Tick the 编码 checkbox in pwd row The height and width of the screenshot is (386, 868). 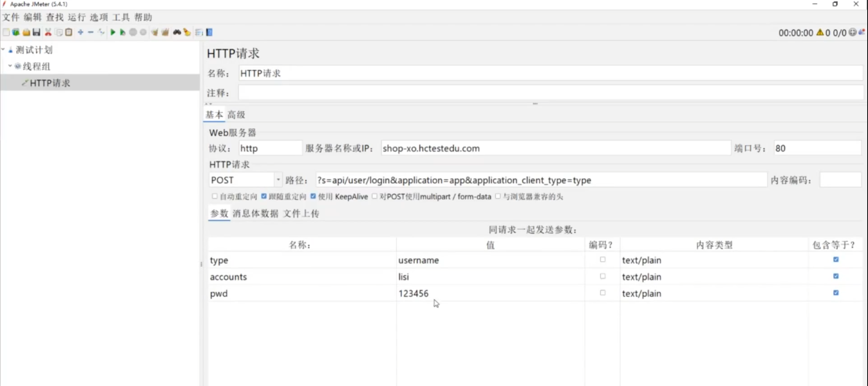(x=603, y=293)
